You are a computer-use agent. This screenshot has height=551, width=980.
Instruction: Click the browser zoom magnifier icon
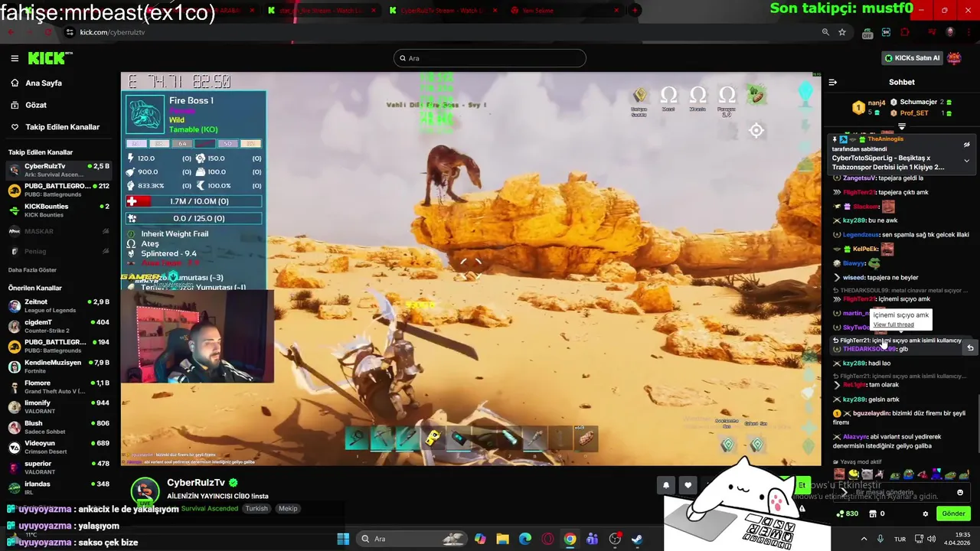tap(825, 32)
